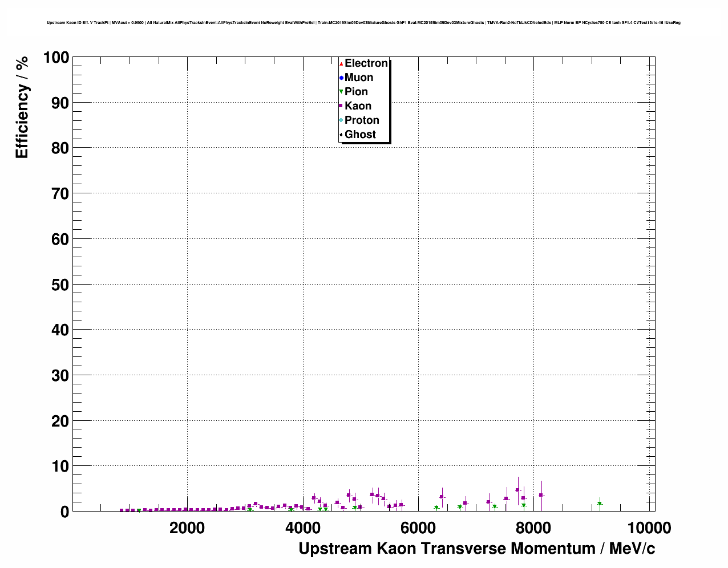Click the Proton legend label
This screenshot has width=728, height=568.
click(362, 120)
